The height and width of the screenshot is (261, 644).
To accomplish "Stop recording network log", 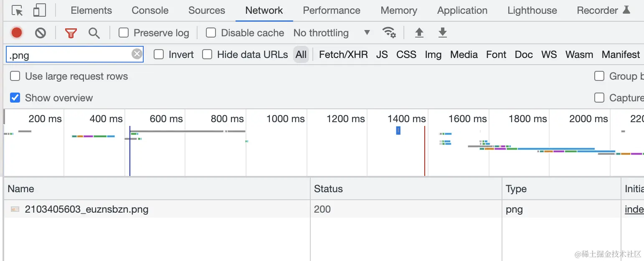I will click(x=17, y=33).
